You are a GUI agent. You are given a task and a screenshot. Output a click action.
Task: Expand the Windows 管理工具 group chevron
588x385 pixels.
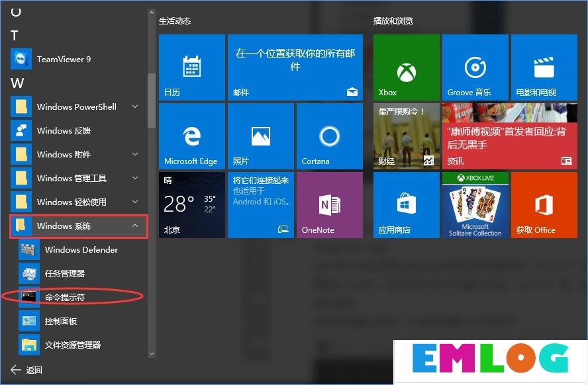click(x=135, y=178)
